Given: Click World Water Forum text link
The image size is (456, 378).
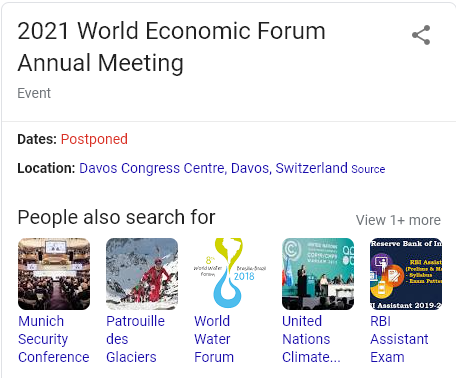Looking at the screenshot, I should pyautogui.click(x=214, y=339).
